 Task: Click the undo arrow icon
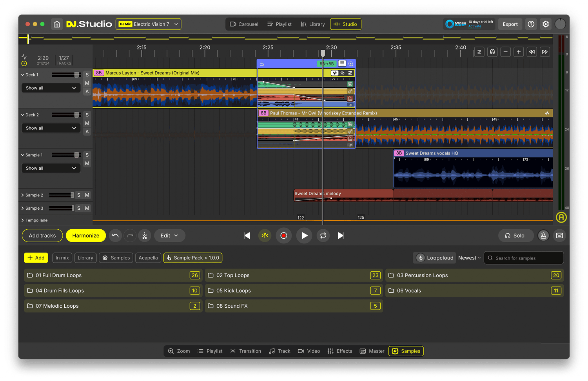[115, 236]
